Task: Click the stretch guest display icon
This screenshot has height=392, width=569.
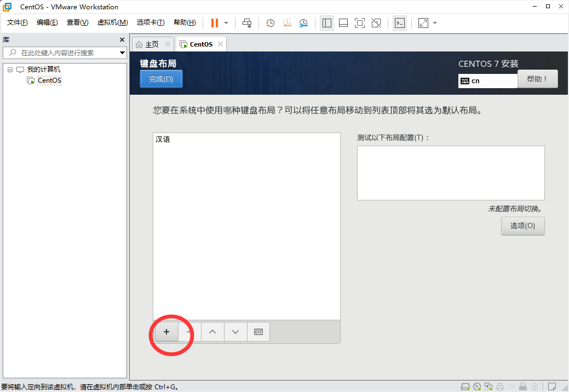Action: [423, 23]
